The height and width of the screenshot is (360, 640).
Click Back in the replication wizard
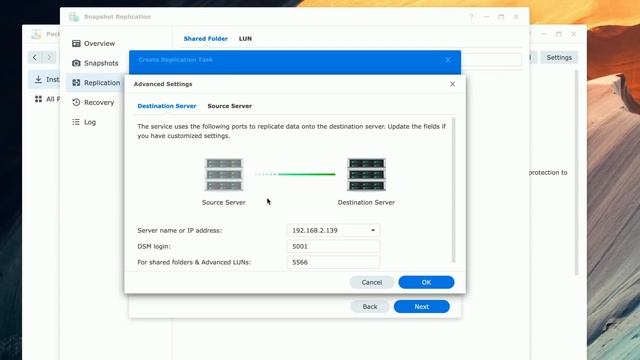click(370, 307)
